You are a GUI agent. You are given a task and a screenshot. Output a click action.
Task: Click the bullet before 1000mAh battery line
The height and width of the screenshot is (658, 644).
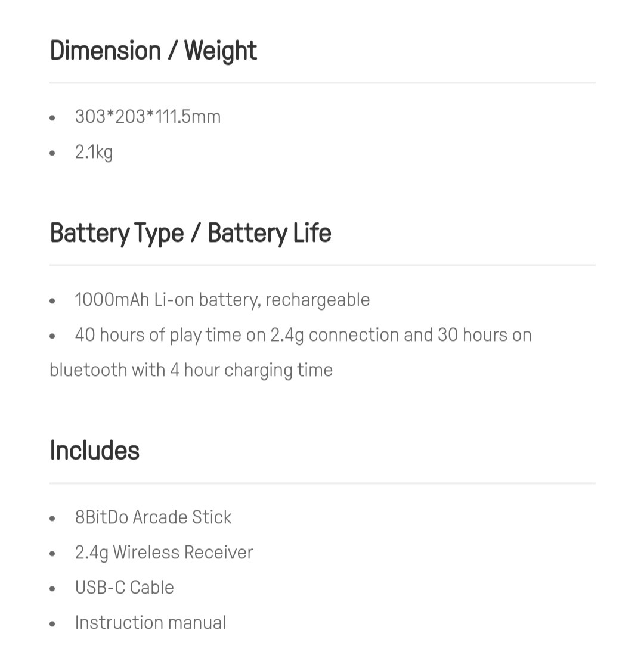pyautogui.click(x=52, y=301)
